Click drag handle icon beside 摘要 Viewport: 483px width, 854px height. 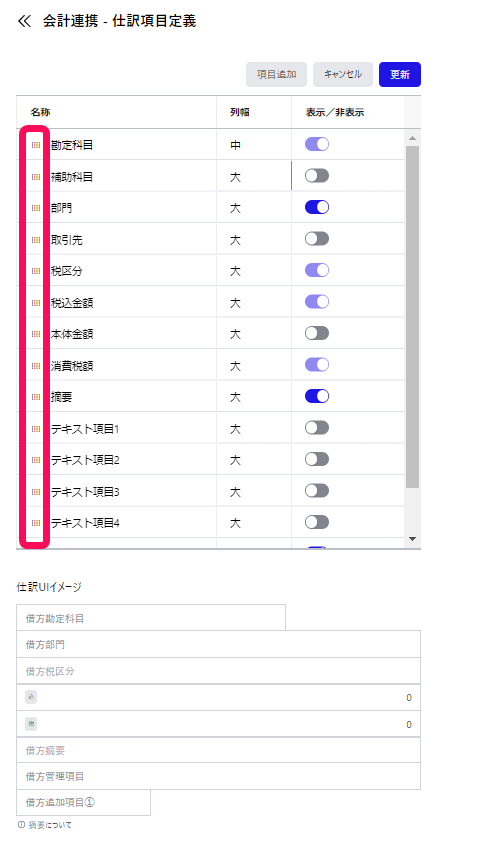click(36, 397)
